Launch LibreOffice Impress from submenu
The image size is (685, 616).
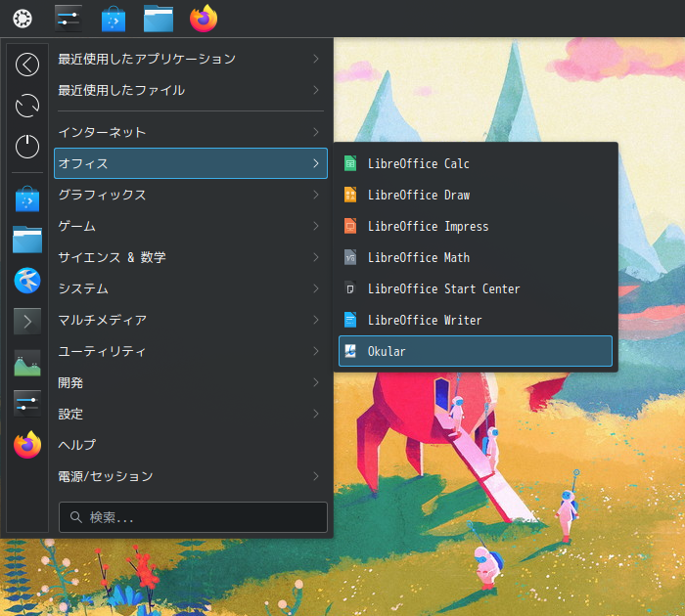pos(476,226)
